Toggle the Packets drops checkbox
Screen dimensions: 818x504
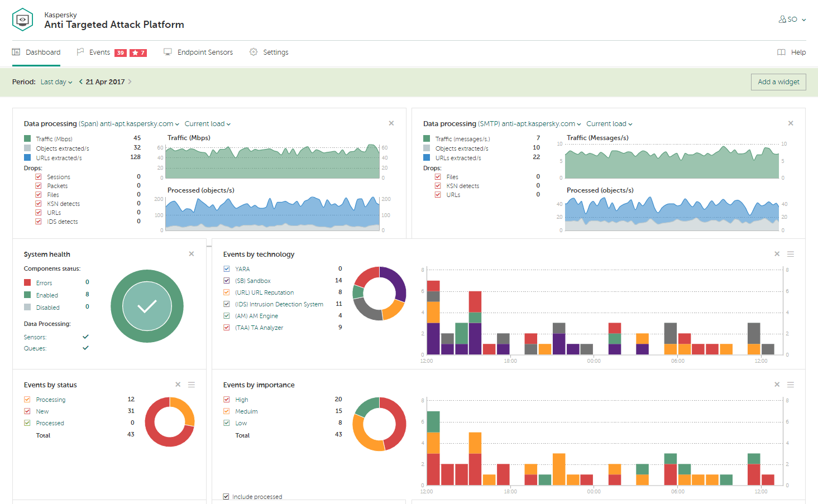coord(39,186)
